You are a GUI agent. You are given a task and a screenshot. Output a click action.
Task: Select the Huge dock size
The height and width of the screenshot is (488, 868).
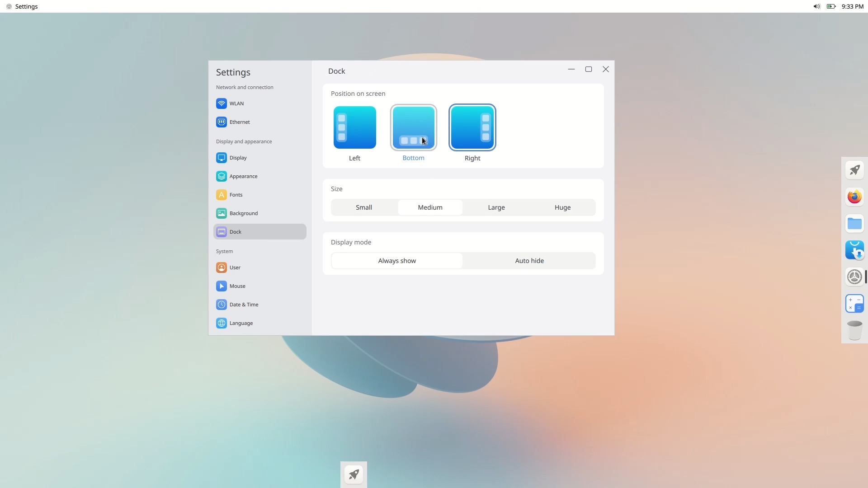tap(562, 207)
